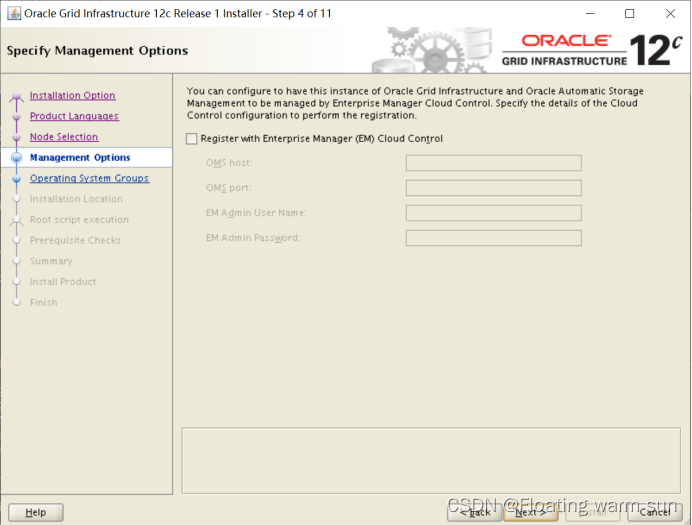Click the OMS host label

point(229,163)
